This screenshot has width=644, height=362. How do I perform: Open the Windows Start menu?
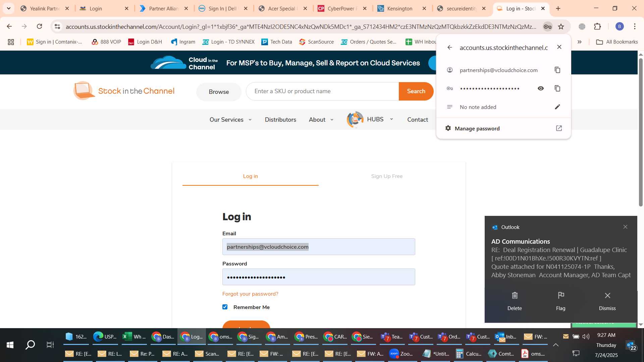click(x=10, y=345)
